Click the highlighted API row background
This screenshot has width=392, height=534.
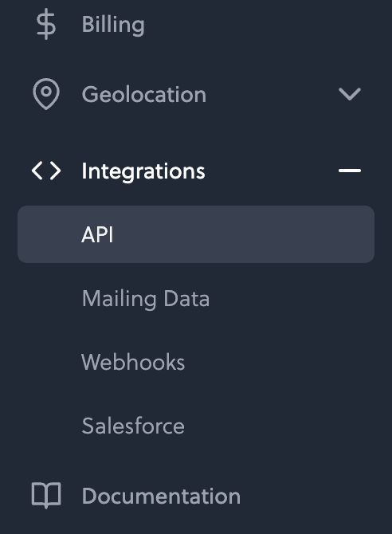coord(196,234)
